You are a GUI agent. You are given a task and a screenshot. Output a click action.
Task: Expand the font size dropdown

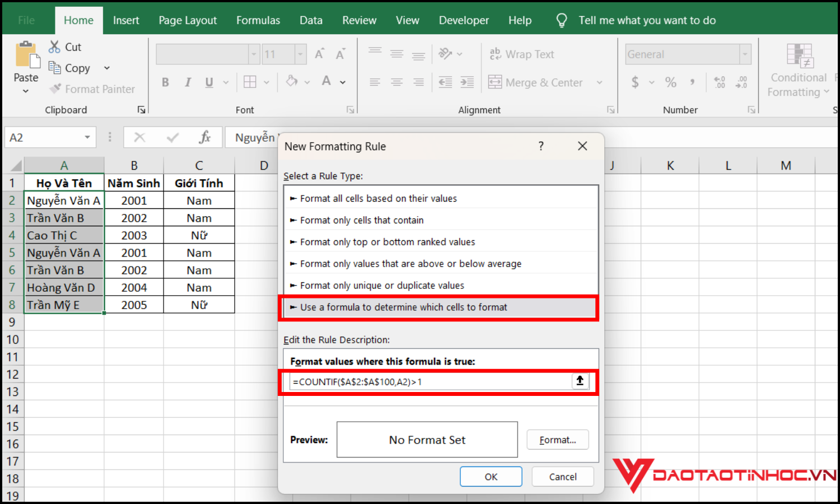click(x=301, y=54)
